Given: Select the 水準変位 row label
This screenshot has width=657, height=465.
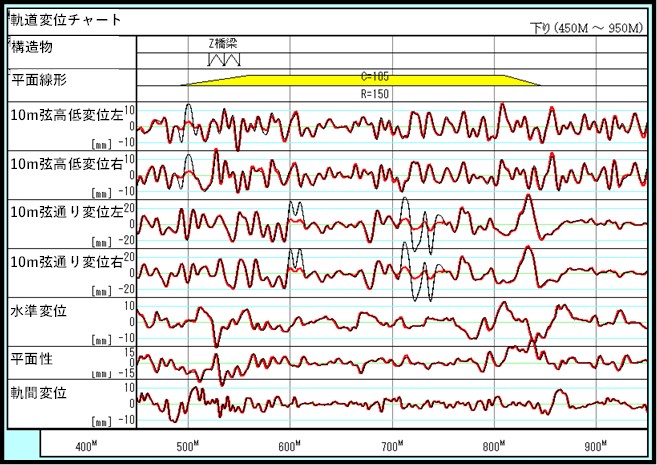Looking at the screenshot, I should point(38,310).
